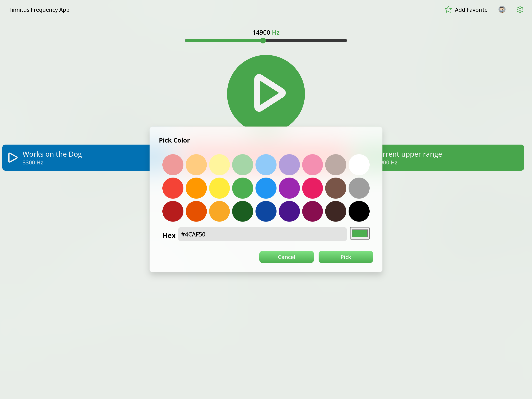Screen dimensions: 532x399
Task: Select the light pink swatch
Action: (312, 165)
